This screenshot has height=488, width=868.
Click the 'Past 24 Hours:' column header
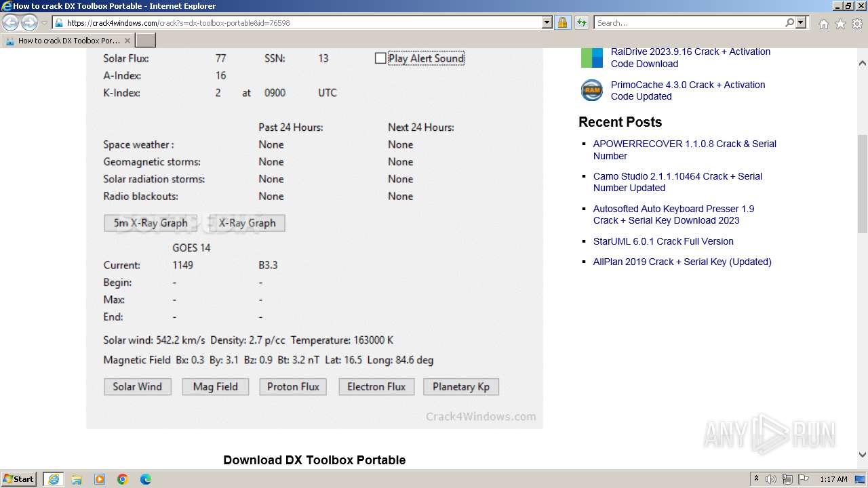(291, 127)
